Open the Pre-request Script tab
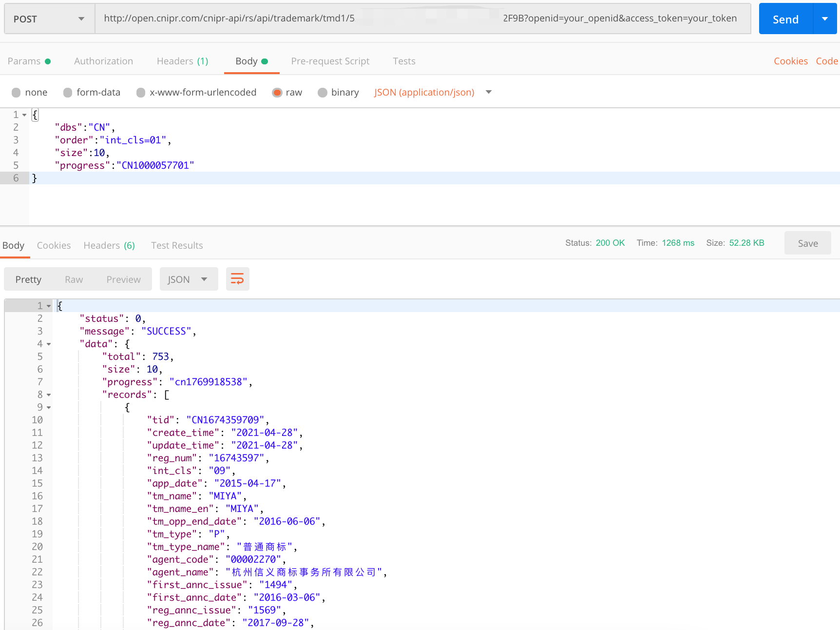 click(x=330, y=61)
